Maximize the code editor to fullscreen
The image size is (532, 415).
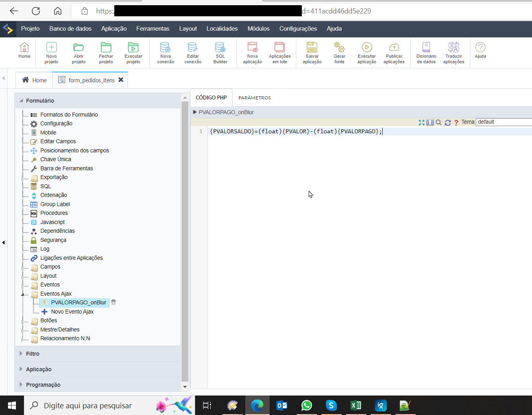click(x=422, y=123)
